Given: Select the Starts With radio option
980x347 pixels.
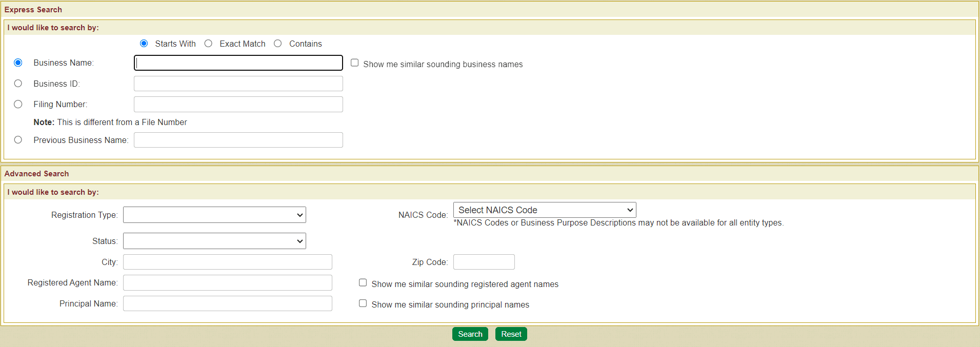Looking at the screenshot, I should tap(144, 44).
